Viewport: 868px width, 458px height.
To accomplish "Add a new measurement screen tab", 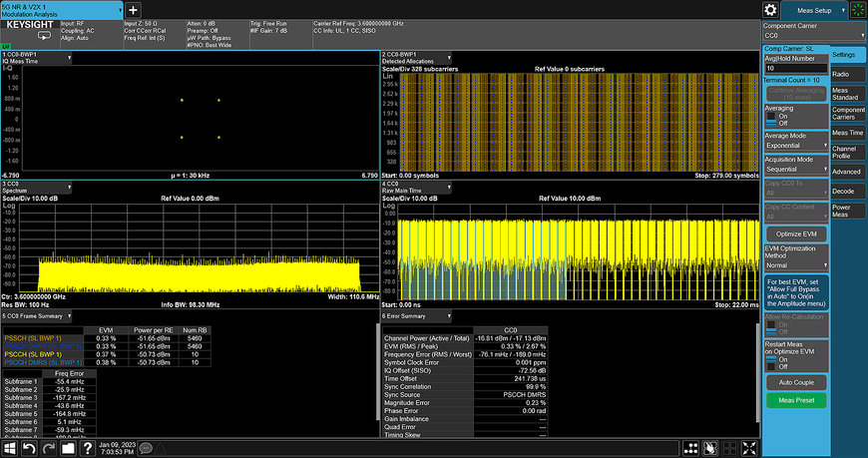I will (133, 10).
